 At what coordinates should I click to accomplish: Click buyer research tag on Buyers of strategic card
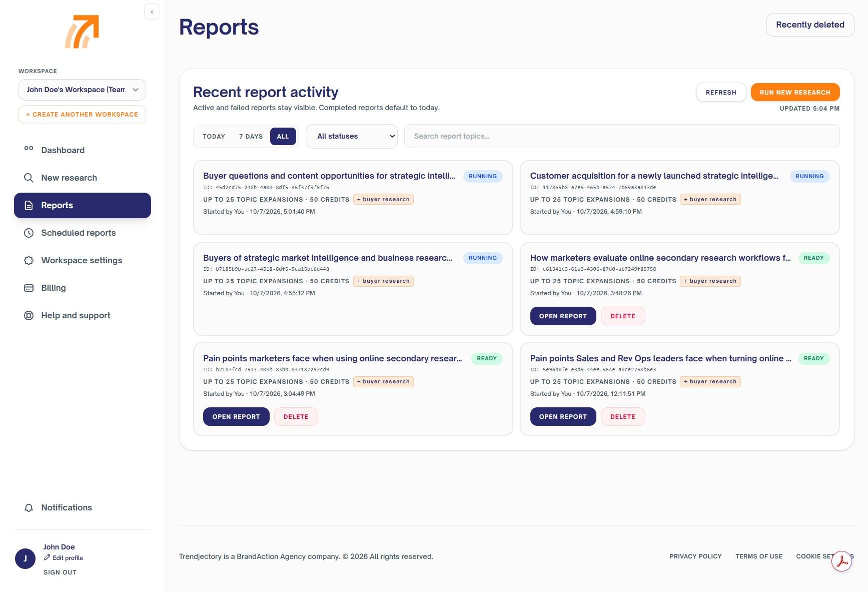click(383, 281)
